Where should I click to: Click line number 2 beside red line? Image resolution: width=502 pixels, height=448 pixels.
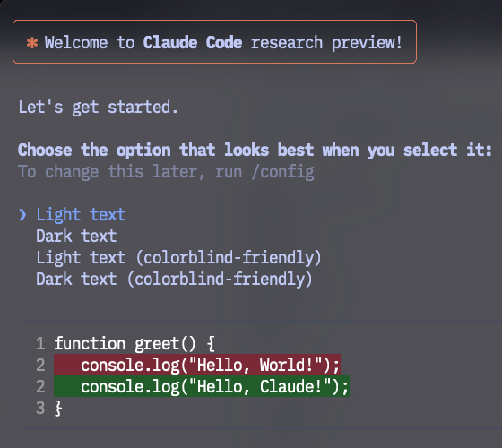[x=40, y=366]
